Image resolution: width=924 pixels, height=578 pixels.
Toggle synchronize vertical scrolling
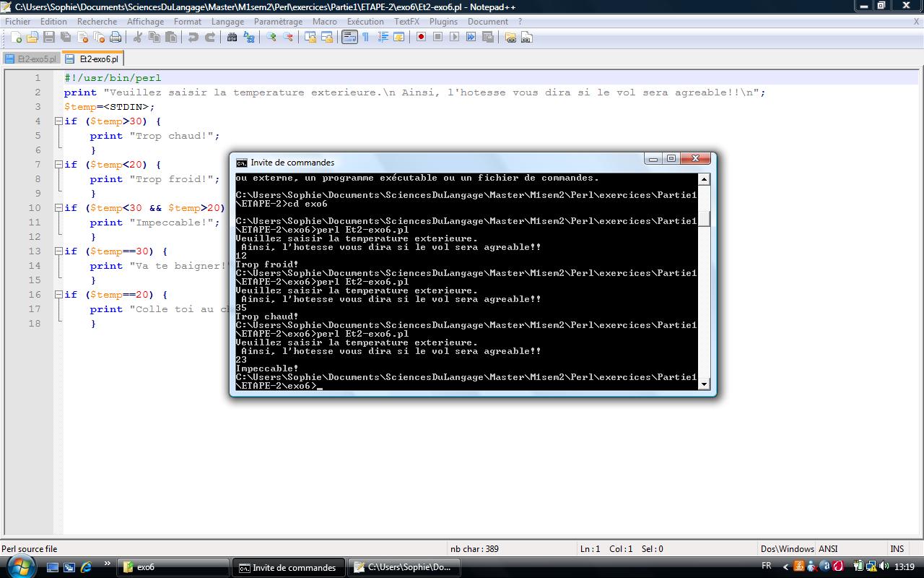coord(310,38)
